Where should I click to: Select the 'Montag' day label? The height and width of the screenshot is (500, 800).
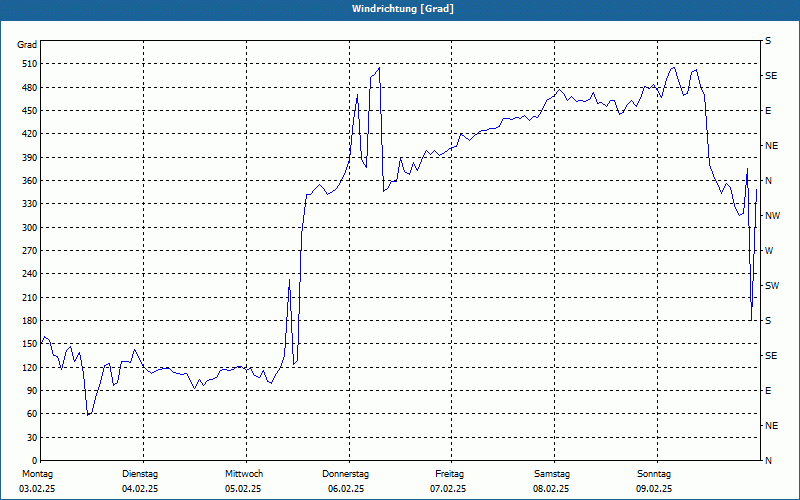pyautogui.click(x=37, y=474)
